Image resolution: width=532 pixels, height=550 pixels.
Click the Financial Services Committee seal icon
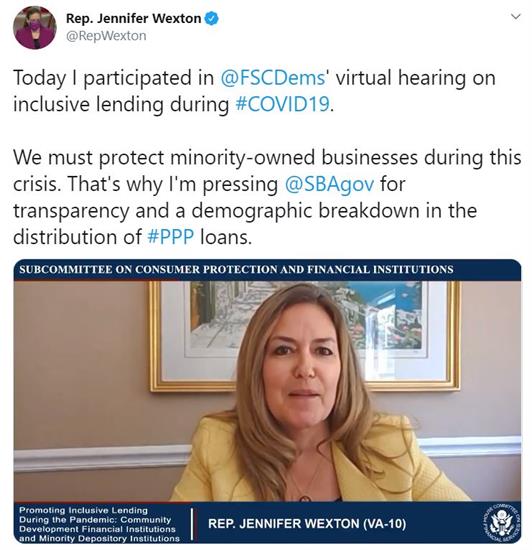click(x=500, y=522)
